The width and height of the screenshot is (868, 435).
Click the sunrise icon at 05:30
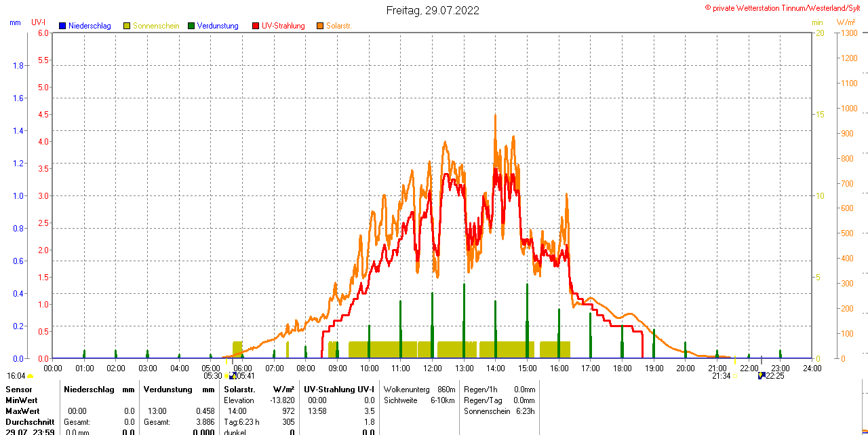(226, 375)
